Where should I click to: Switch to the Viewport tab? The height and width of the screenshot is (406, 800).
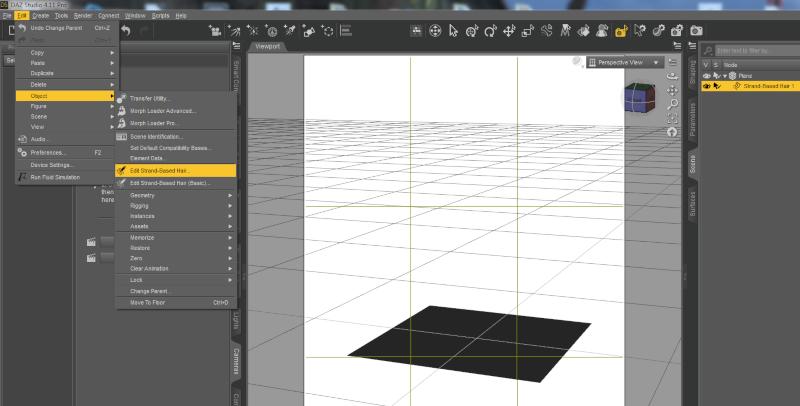coord(267,46)
